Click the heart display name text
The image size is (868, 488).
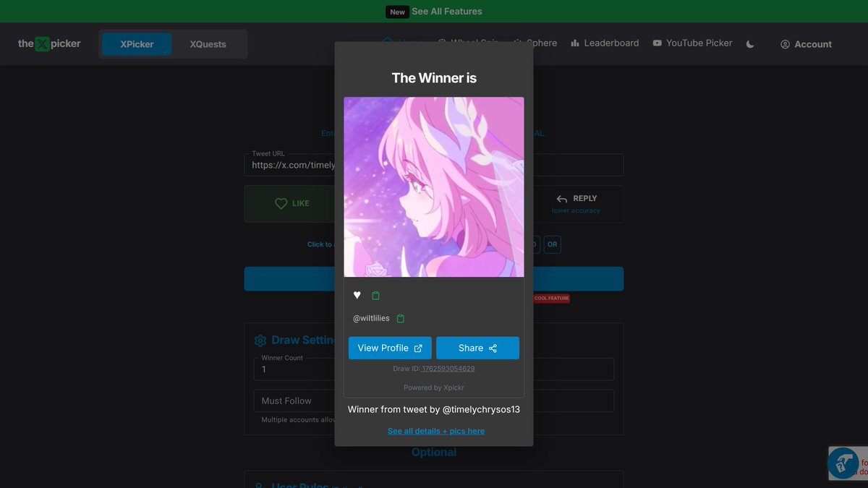(357, 296)
